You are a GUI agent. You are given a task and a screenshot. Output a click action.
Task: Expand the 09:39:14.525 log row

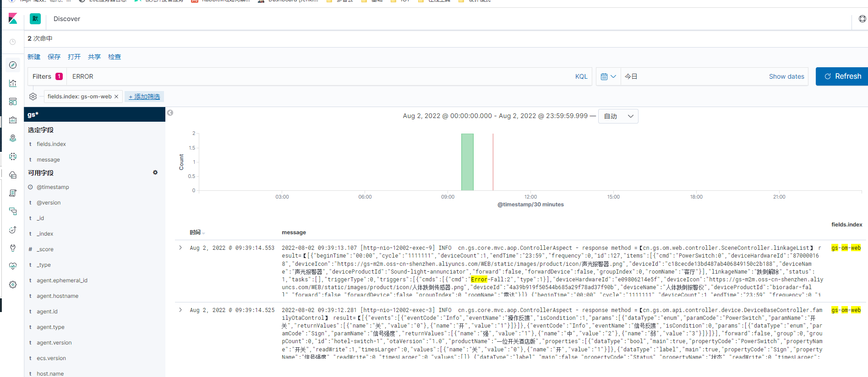pos(180,310)
